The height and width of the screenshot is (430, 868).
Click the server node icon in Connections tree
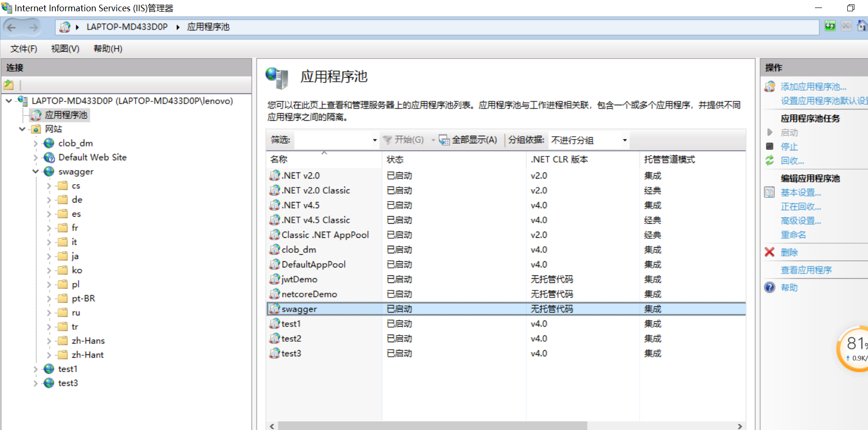coord(23,101)
